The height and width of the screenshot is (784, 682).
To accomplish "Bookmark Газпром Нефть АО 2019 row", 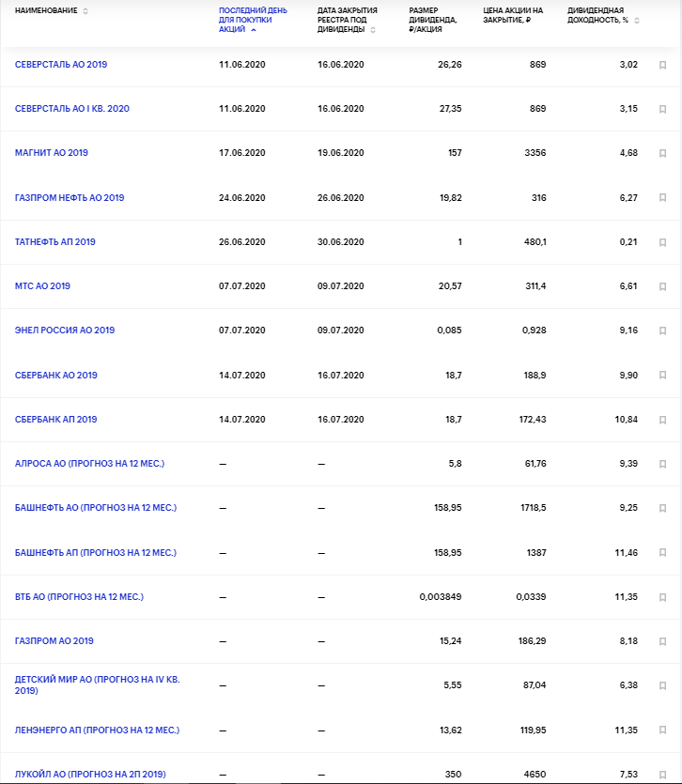I will tap(662, 197).
